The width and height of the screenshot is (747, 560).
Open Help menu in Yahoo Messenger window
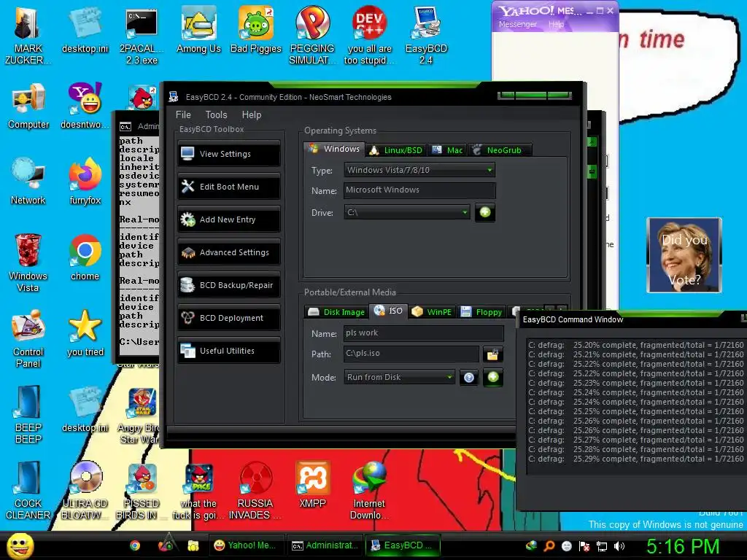point(556,24)
